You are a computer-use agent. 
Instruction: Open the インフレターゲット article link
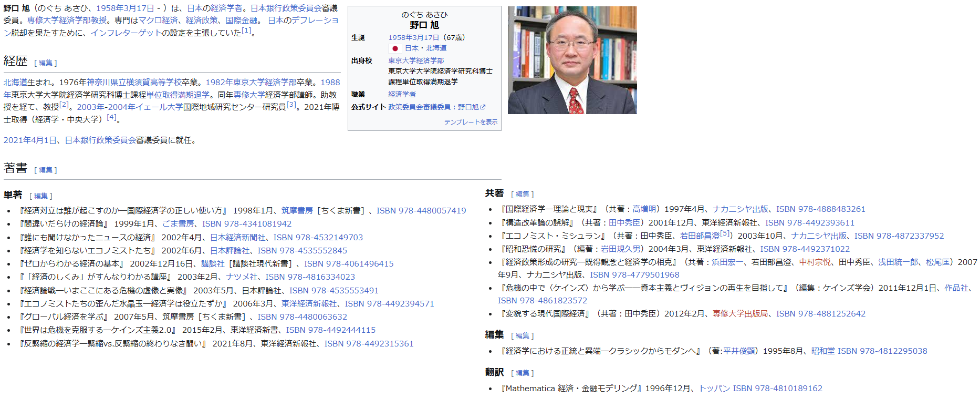click(x=126, y=33)
